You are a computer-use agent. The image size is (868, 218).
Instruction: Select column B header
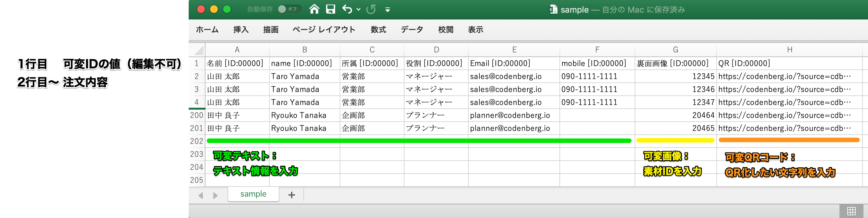click(x=305, y=50)
